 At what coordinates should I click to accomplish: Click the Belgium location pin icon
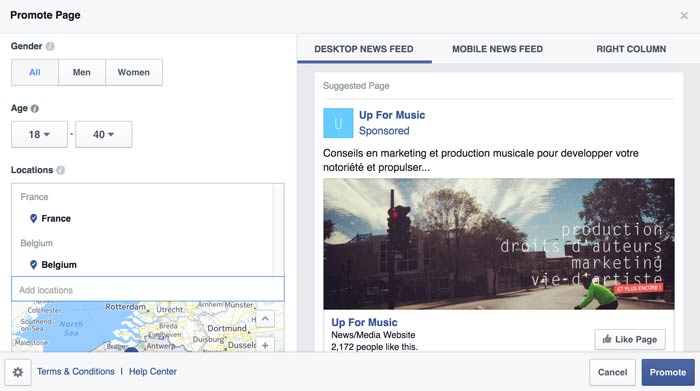coord(33,265)
